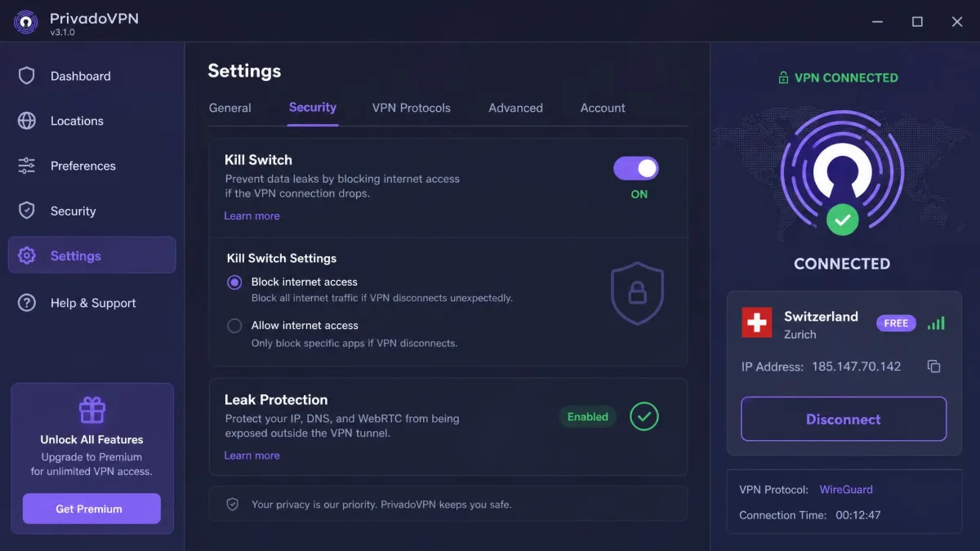Click the Zurich city label
This screenshot has height=551, width=980.
800,335
